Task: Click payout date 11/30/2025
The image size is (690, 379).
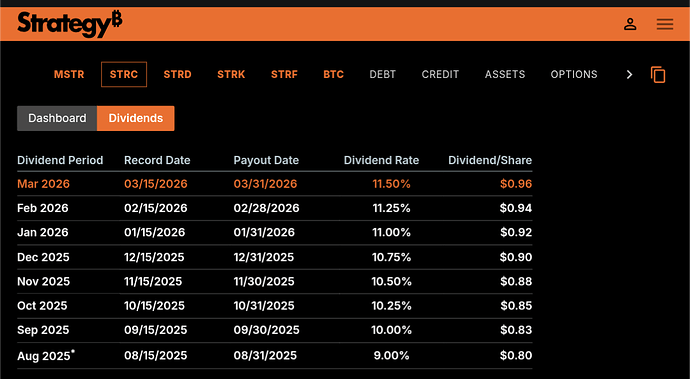Action: coord(264,281)
